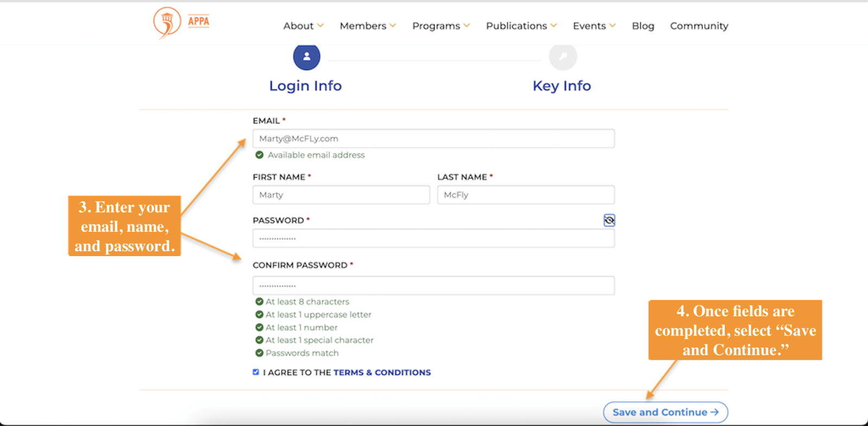The image size is (868, 426).
Task: Expand the About dropdown menu
Action: click(303, 26)
